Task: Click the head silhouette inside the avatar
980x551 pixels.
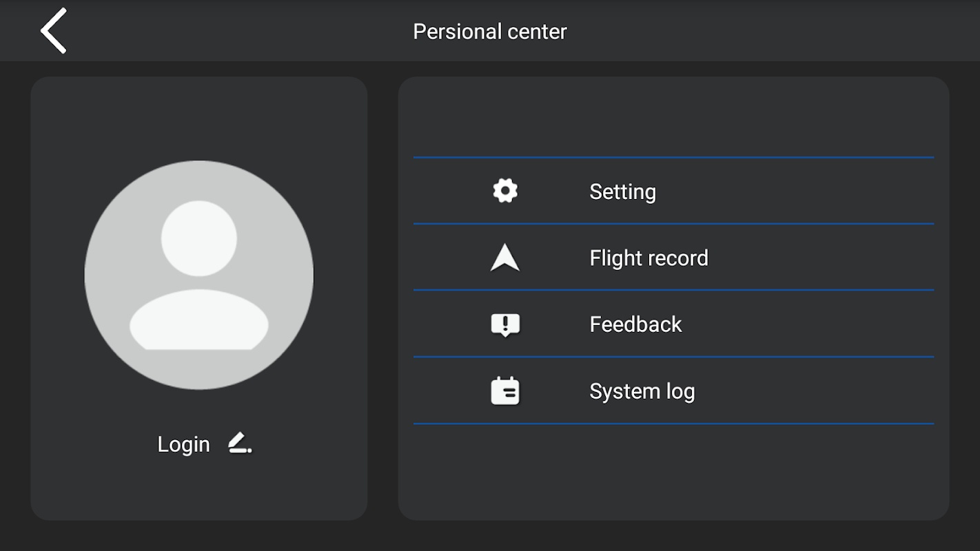Action: click(199, 238)
